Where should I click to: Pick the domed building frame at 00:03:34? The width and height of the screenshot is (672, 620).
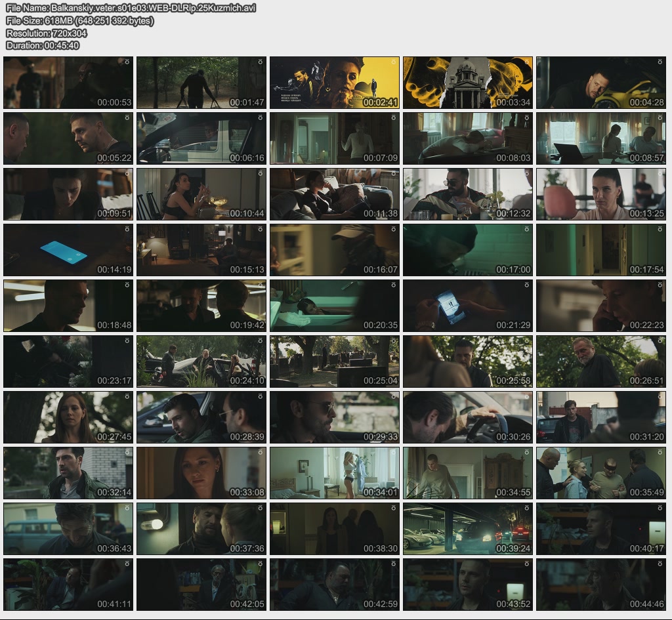468,83
